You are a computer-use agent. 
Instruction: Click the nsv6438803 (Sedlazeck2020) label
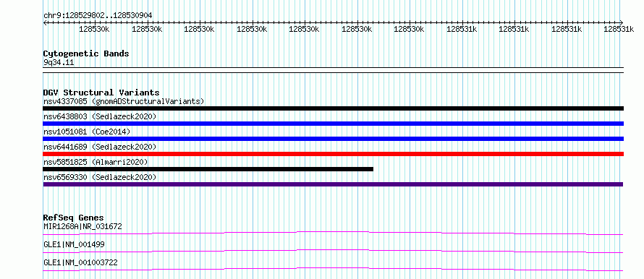(x=100, y=116)
